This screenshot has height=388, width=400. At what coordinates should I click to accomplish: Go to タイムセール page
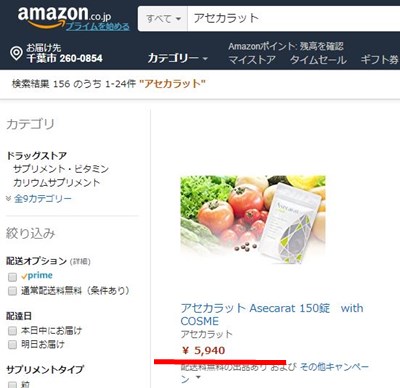[319, 60]
